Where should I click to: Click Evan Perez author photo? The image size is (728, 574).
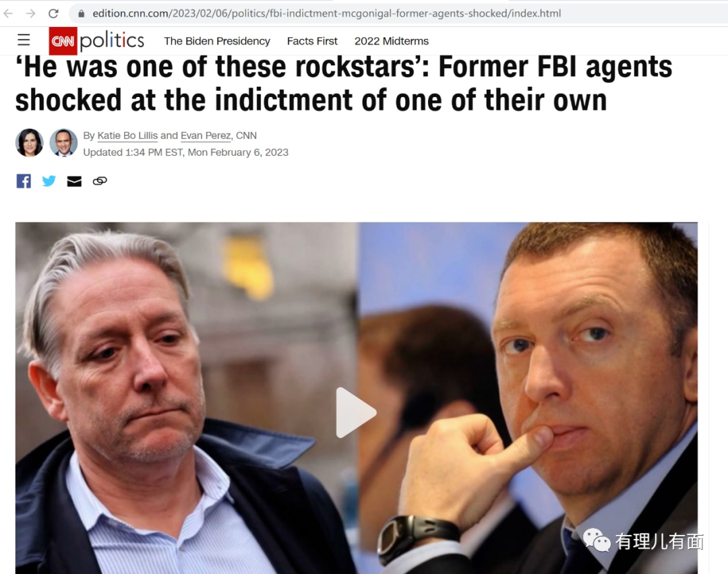click(63, 142)
